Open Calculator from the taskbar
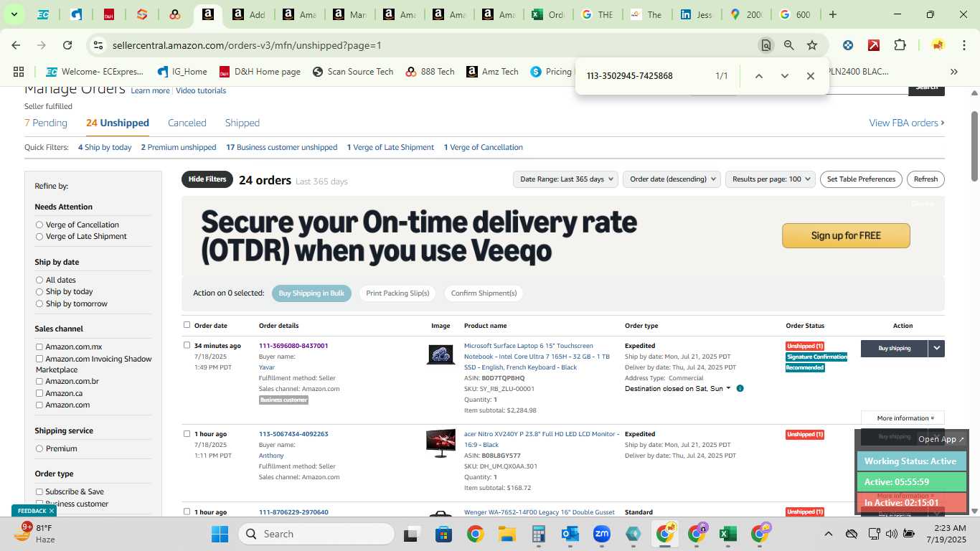Screen dimensions: 980x551 (539, 534)
